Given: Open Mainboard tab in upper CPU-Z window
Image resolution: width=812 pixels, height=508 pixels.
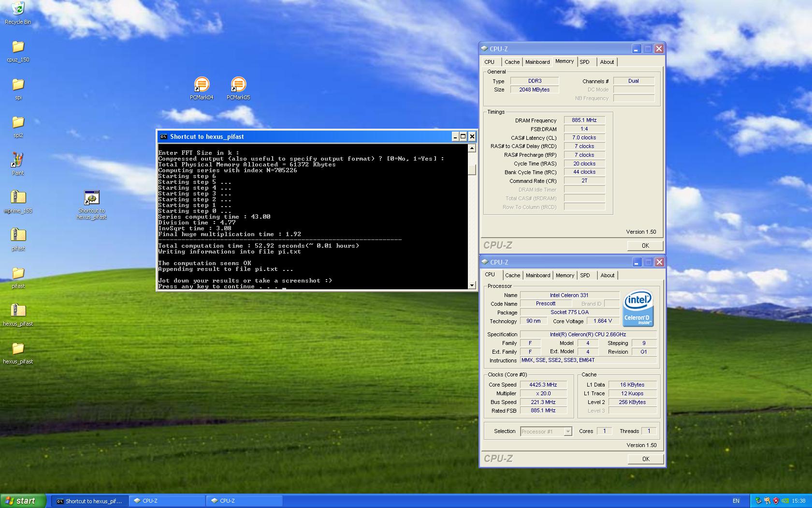Looking at the screenshot, I should click(x=537, y=62).
